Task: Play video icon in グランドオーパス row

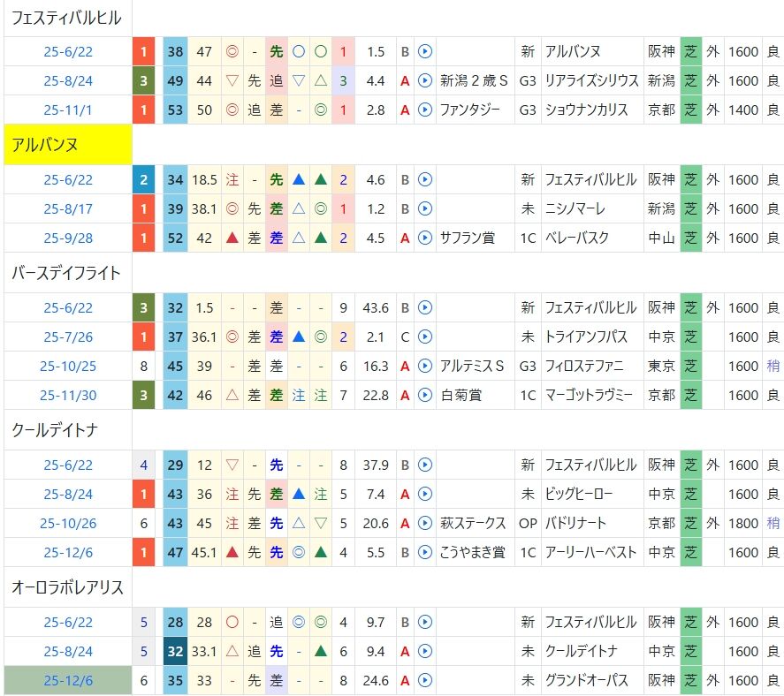Action: pos(425,680)
